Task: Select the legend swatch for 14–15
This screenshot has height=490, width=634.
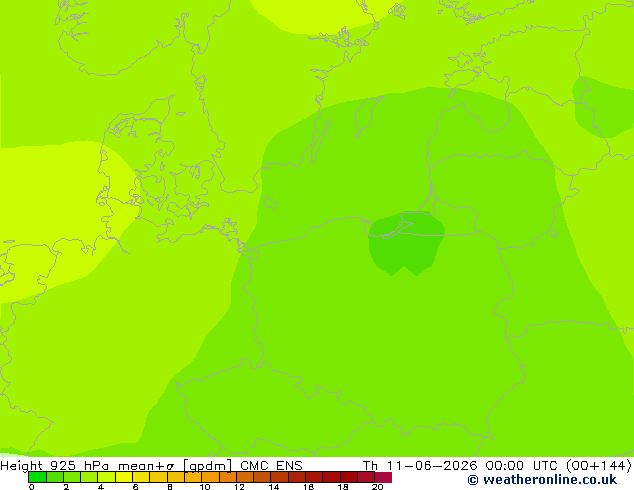Action: point(280,477)
